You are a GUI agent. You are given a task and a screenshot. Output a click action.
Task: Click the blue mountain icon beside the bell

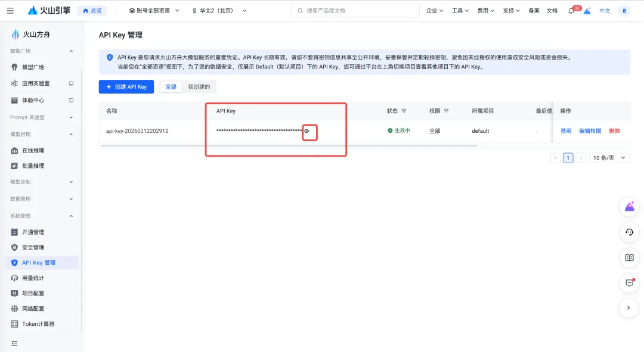point(587,11)
